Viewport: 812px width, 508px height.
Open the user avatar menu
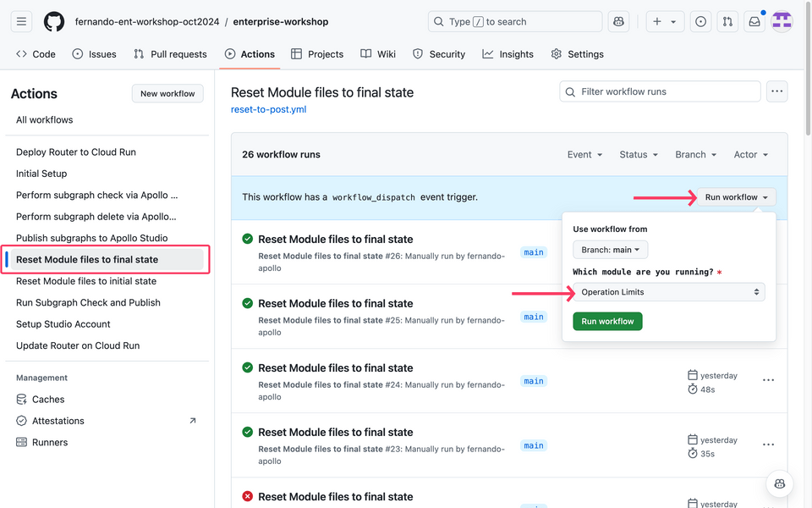[782, 22]
